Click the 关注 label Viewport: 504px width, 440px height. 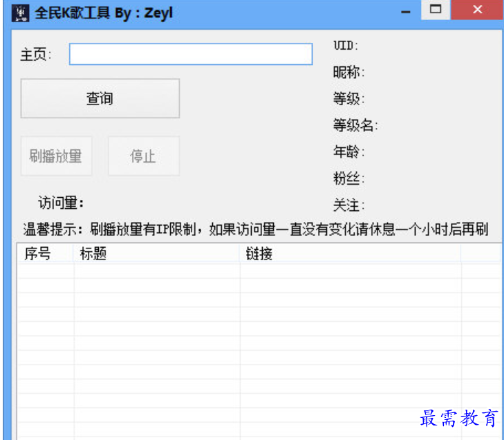pyautogui.click(x=348, y=205)
